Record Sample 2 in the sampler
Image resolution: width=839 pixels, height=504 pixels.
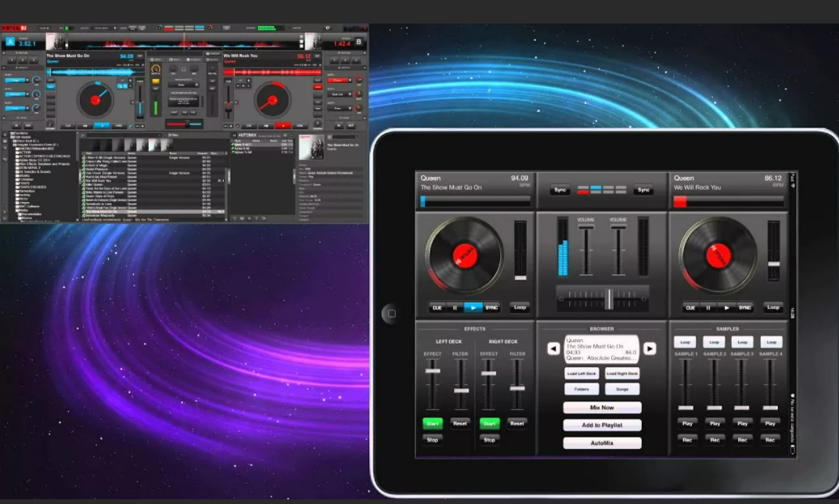tap(715, 440)
